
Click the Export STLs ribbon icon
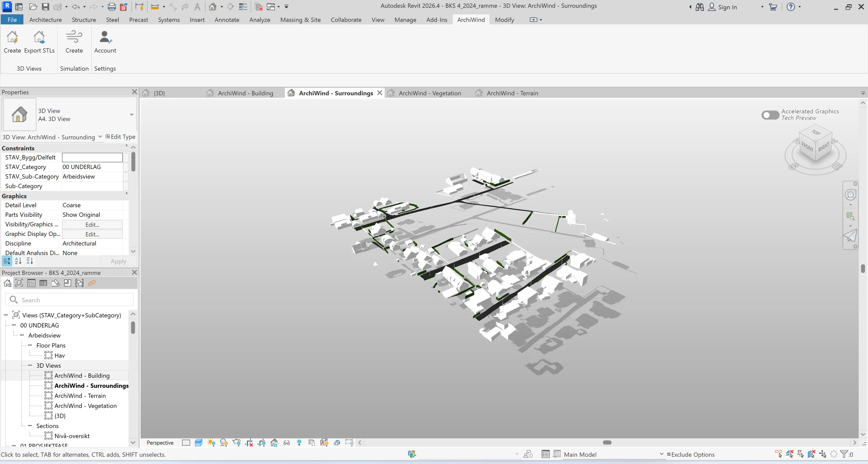(x=39, y=38)
